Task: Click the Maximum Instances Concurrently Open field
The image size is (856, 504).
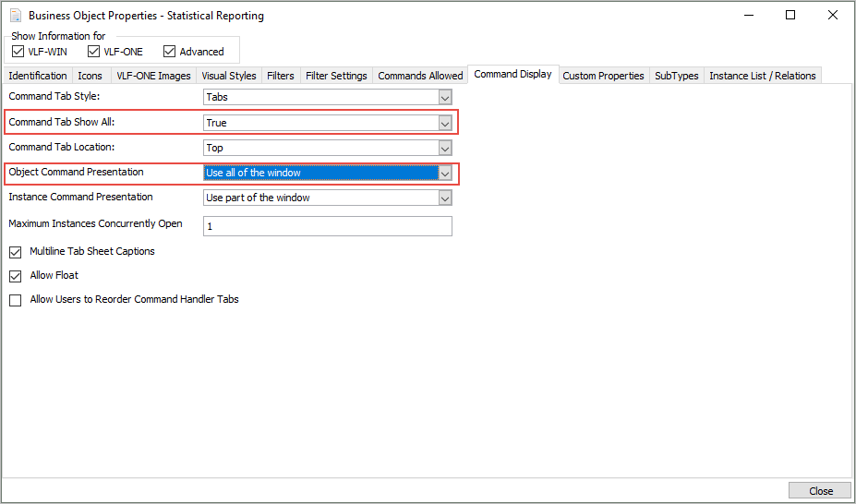Action: point(328,226)
